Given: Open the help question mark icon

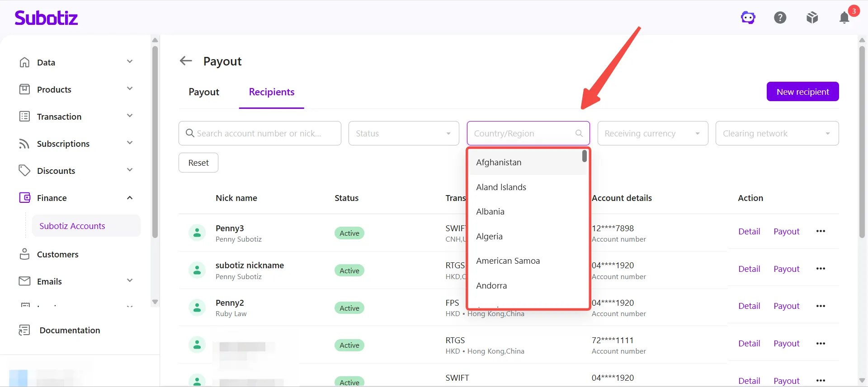Looking at the screenshot, I should click(x=780, y=18).
